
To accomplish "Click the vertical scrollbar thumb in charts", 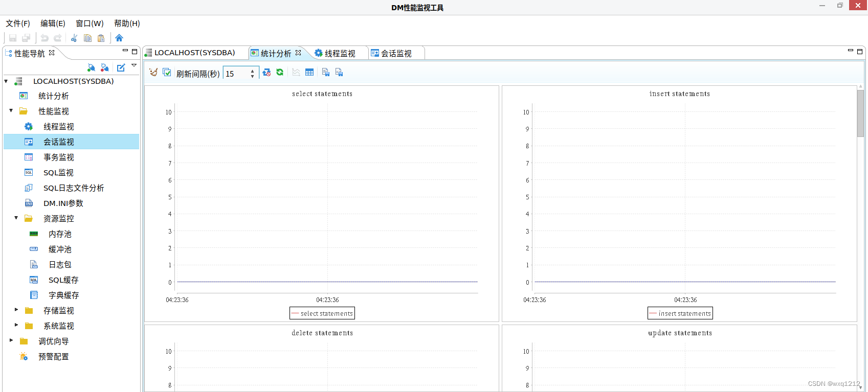I will tap(860, 113).
